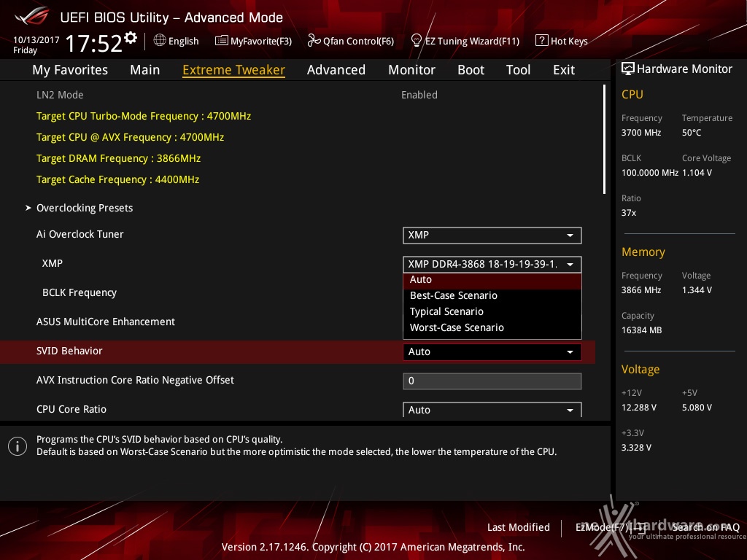This screenshot has height=560, width=747.
Task: Click Target DRAM Frequency text
Action: [x=119, y=158]
